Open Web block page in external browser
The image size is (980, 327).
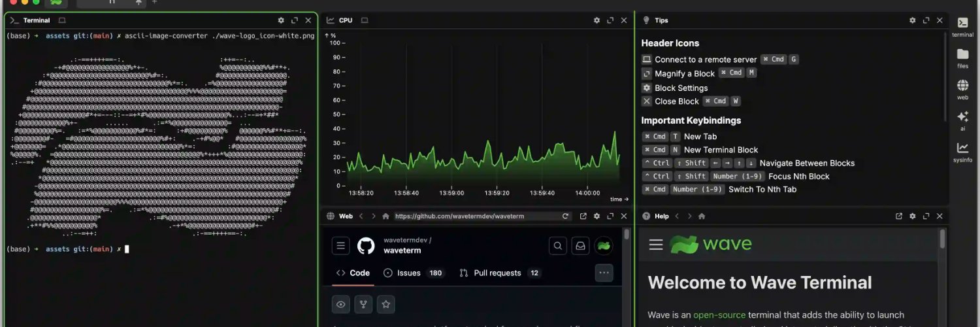click(x=583, y=216)
